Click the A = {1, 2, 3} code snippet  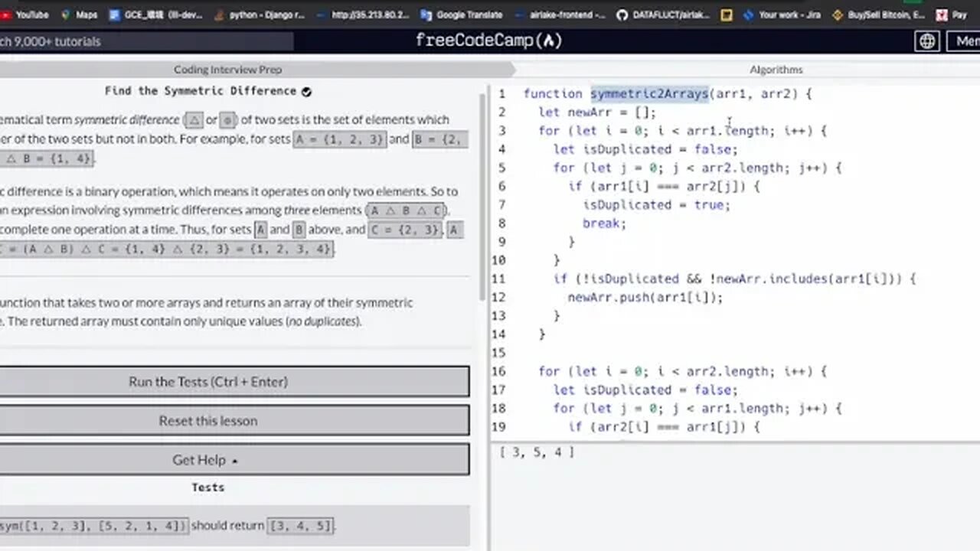[x=340, y=139]
